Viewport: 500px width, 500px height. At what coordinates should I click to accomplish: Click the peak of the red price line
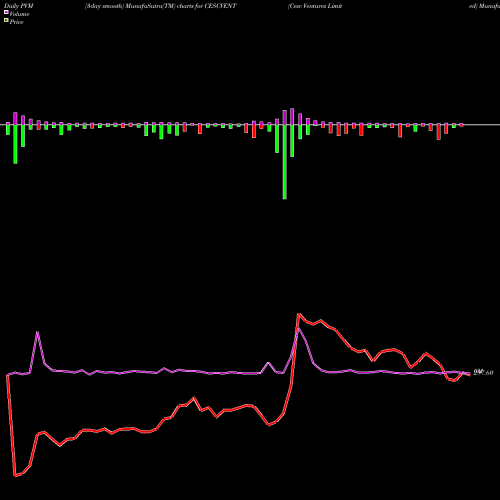click(299, 314)
